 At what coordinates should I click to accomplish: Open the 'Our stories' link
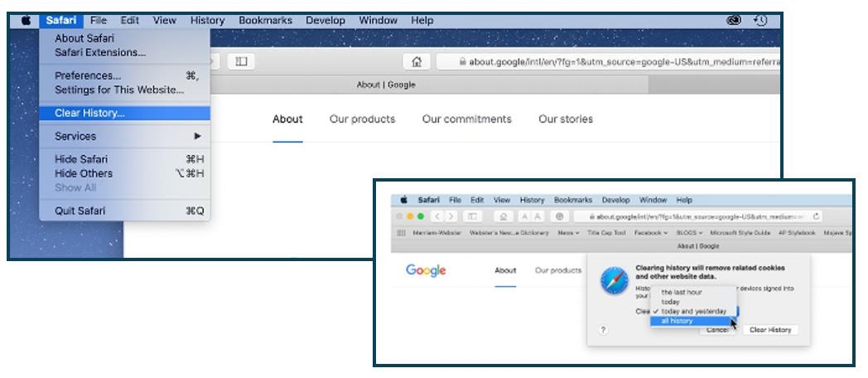pyautogui.click(x=565, y=119)
